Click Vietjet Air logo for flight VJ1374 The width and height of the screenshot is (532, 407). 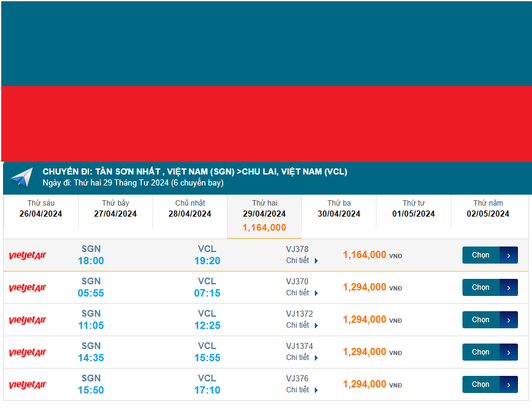(27, 353)
